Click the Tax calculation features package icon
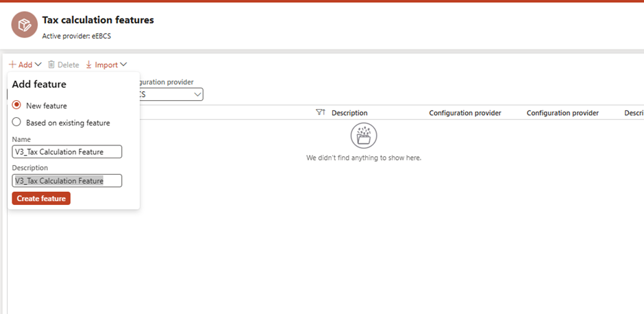This screenshot has width=644, height=314. tap(24, 25)
